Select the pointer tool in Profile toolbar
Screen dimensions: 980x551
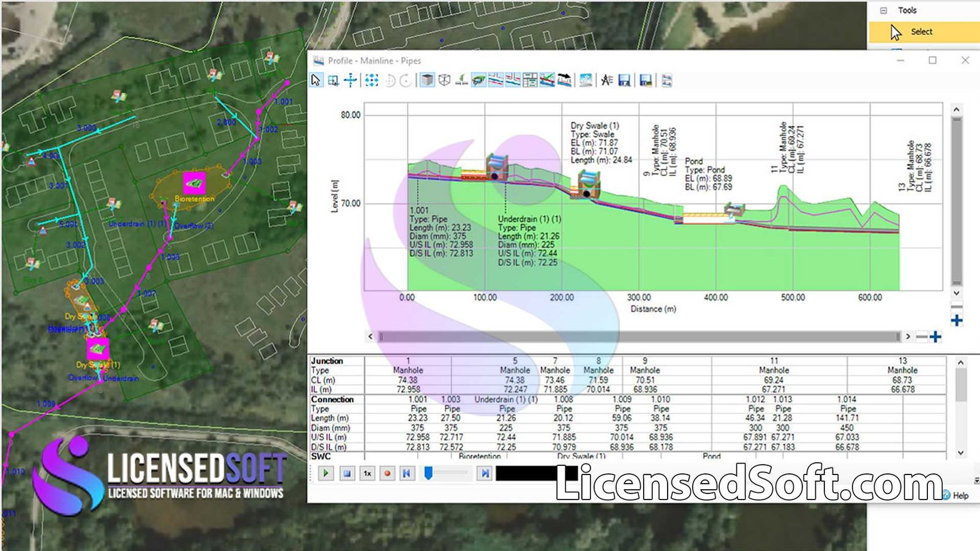coord(316,80)
